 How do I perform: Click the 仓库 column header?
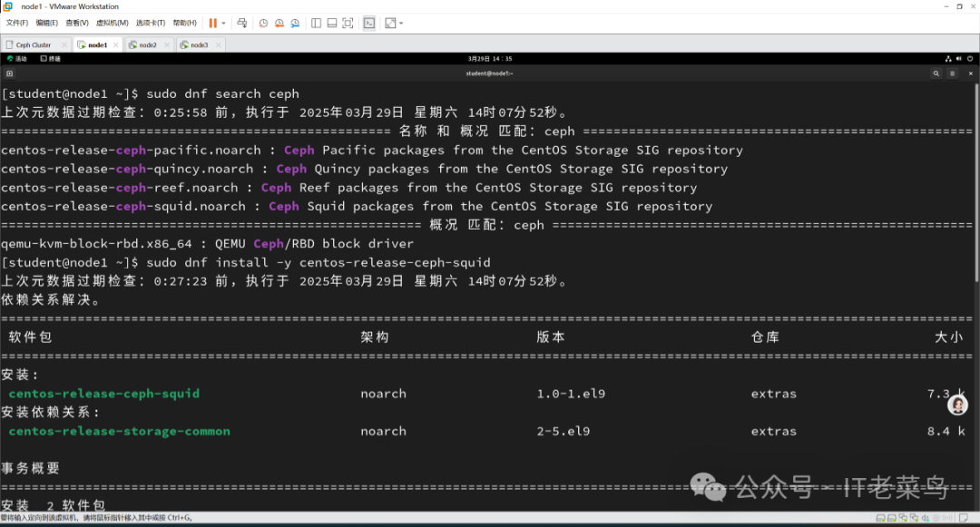point(765,337)
